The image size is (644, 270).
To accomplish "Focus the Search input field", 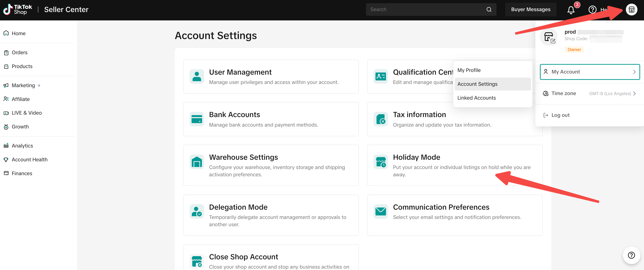I will [x=425, y=10].
